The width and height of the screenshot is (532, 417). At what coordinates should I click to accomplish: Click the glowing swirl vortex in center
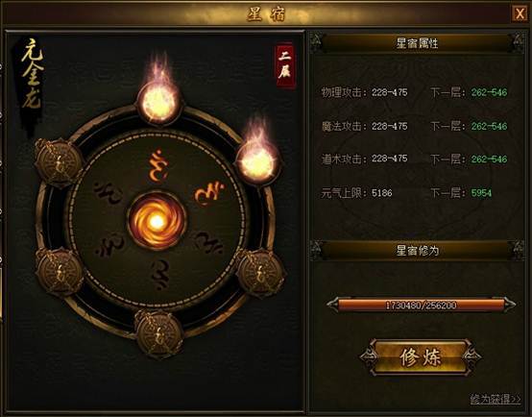click(x=157, y=221)
